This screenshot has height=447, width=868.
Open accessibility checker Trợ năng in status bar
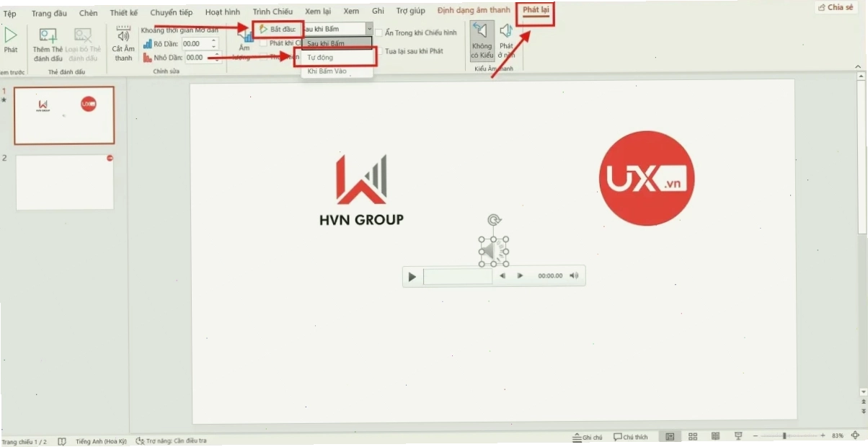pyautogui.click(x=172, y=441)
